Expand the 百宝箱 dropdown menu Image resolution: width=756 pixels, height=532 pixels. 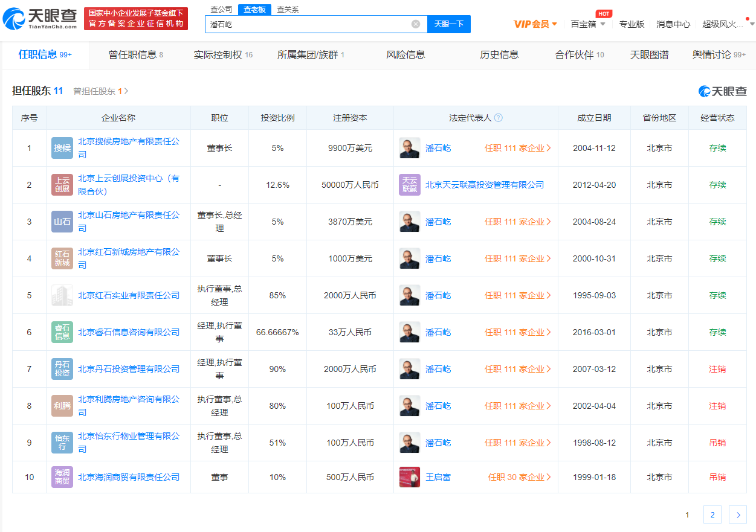point(588,24)
